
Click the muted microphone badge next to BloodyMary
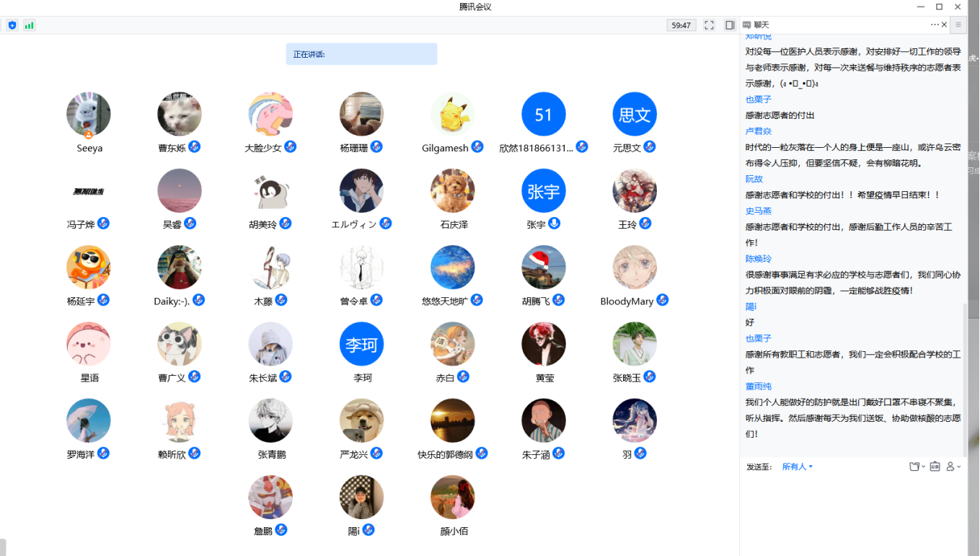(x=662, y=301)
